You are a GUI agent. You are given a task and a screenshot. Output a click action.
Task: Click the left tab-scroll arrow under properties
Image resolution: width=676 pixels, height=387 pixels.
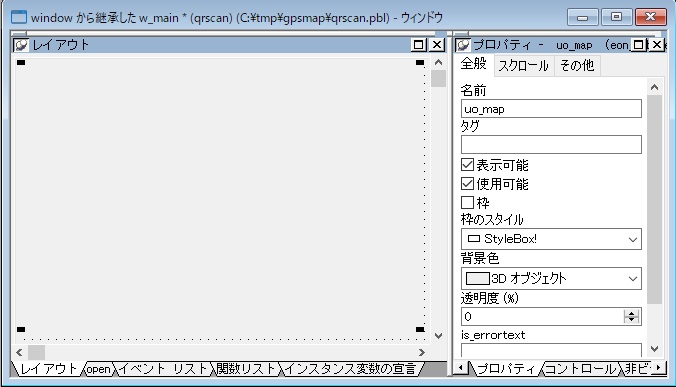pyautogui.click(x=461, y=368)
